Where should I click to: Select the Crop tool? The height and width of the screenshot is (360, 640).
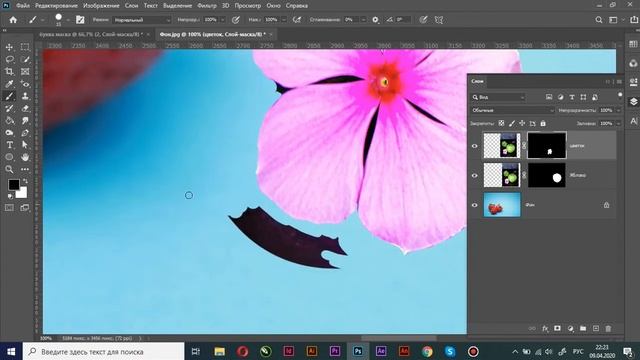pyautogui.click(x=9, y=71)
